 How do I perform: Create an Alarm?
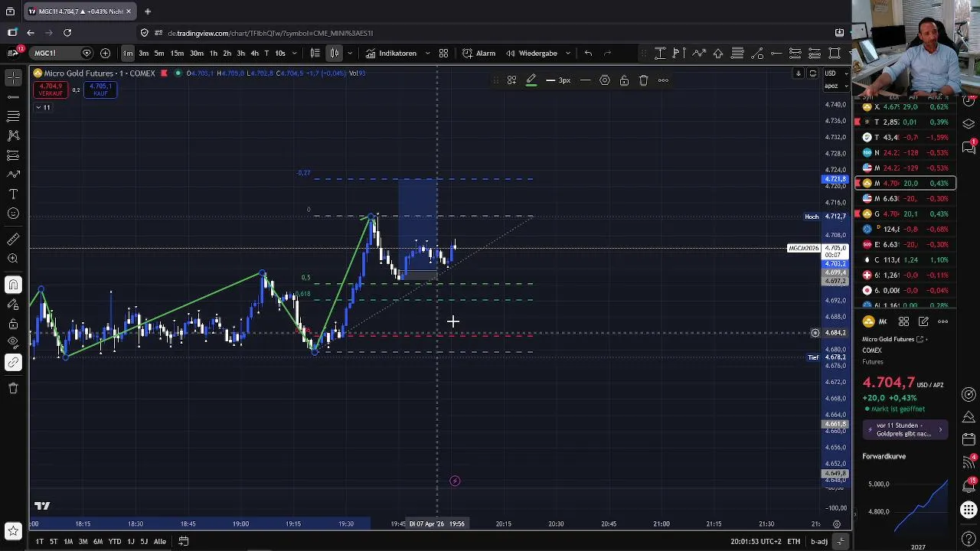click(x=479, y=53)
